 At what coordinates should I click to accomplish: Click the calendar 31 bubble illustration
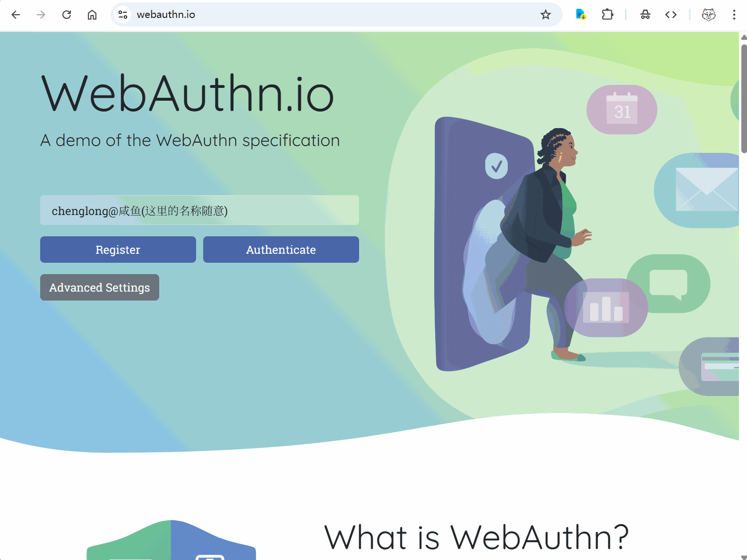622,110
